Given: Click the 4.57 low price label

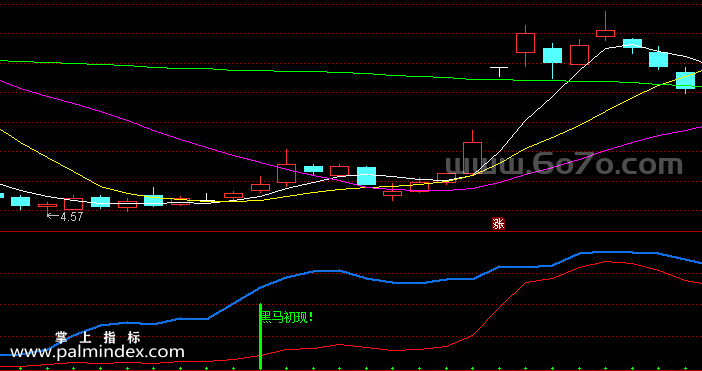Looking at the screenshot, I should tap(65, 217).
